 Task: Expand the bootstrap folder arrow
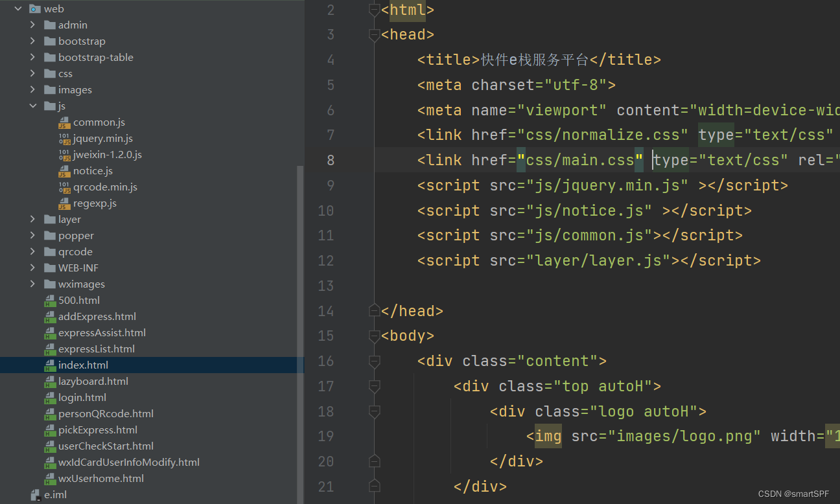click(x=33, y=41)
